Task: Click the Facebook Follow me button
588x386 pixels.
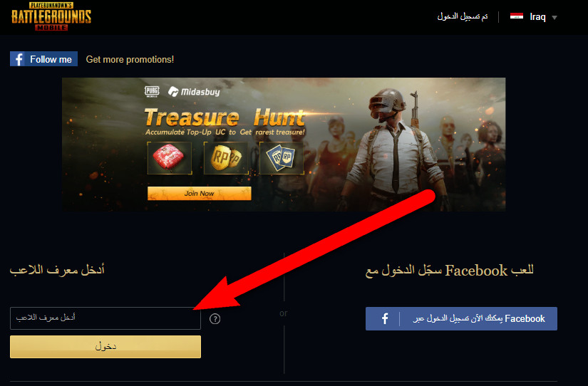Action: [44, 59]
